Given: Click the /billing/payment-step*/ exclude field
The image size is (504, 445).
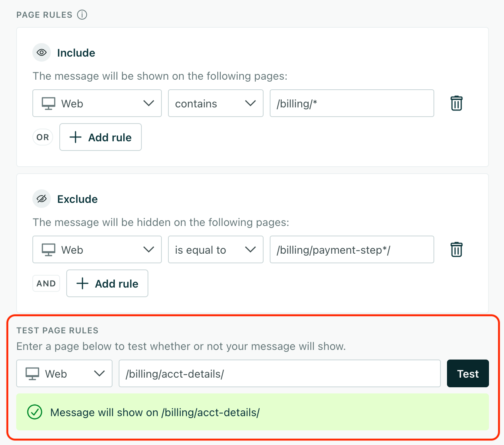Looking at the screenshot, I should pos(351,249).
